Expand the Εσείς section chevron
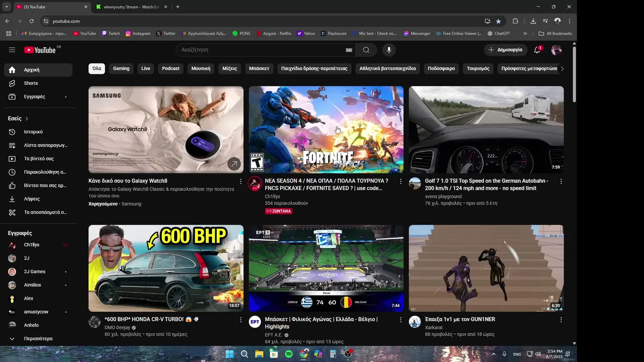 pyautogui.click(x=27, y=119)
